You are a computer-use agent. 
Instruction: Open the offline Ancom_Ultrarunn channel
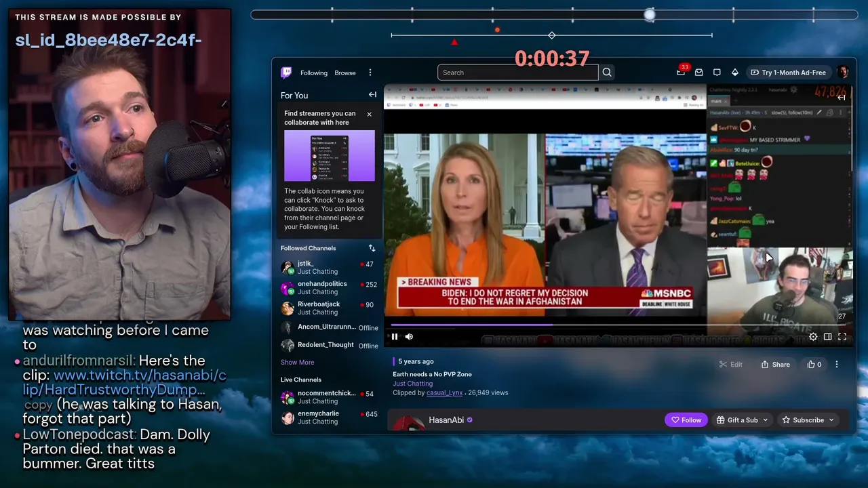tap(328, 327)
